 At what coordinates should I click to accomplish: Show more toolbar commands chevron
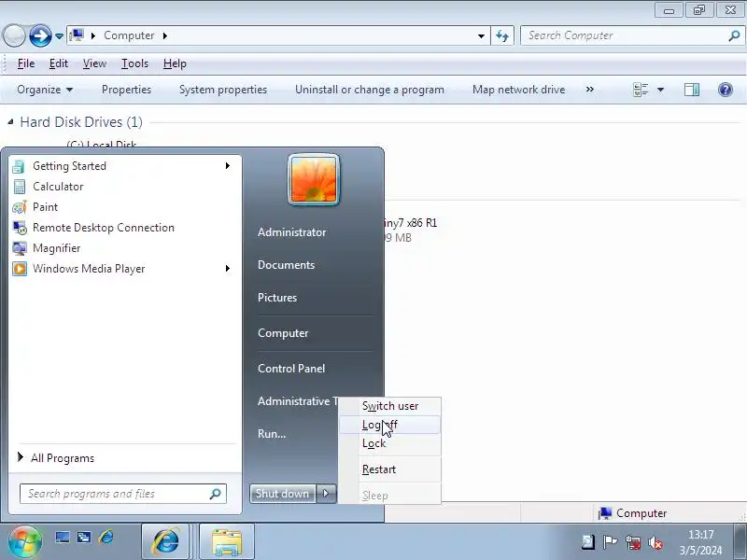(590, 90)
